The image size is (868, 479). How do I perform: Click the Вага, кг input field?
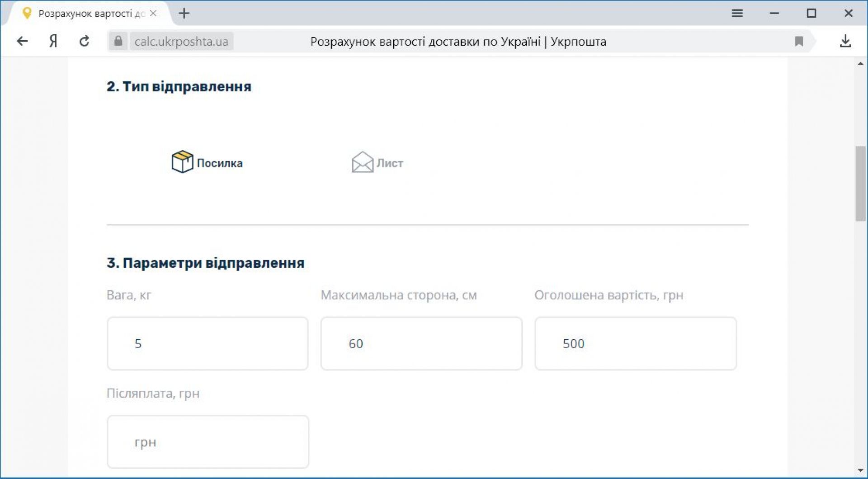pyautogui.click(x=208, y=343)
